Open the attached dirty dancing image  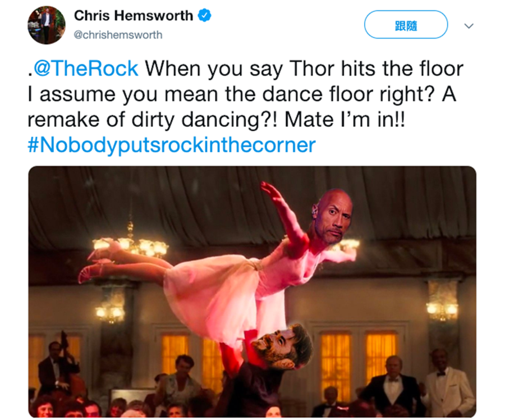(252, 292)
